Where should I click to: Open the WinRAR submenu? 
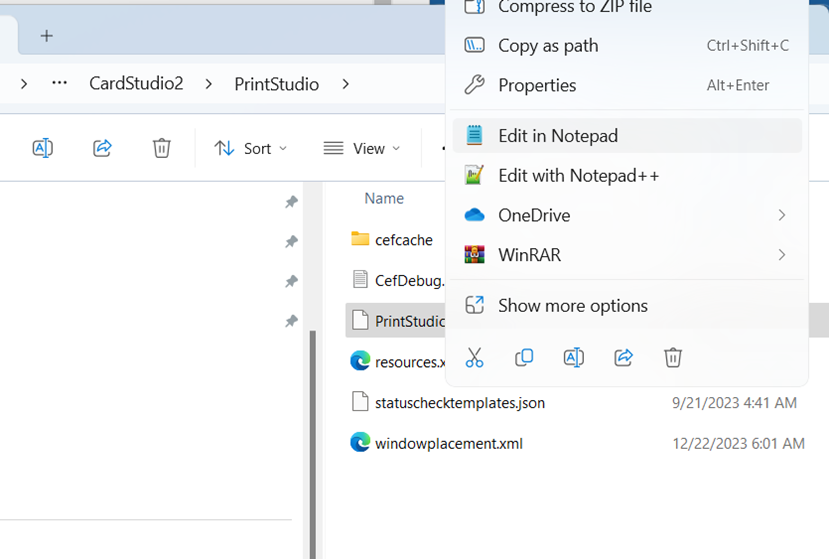[627, 255]
